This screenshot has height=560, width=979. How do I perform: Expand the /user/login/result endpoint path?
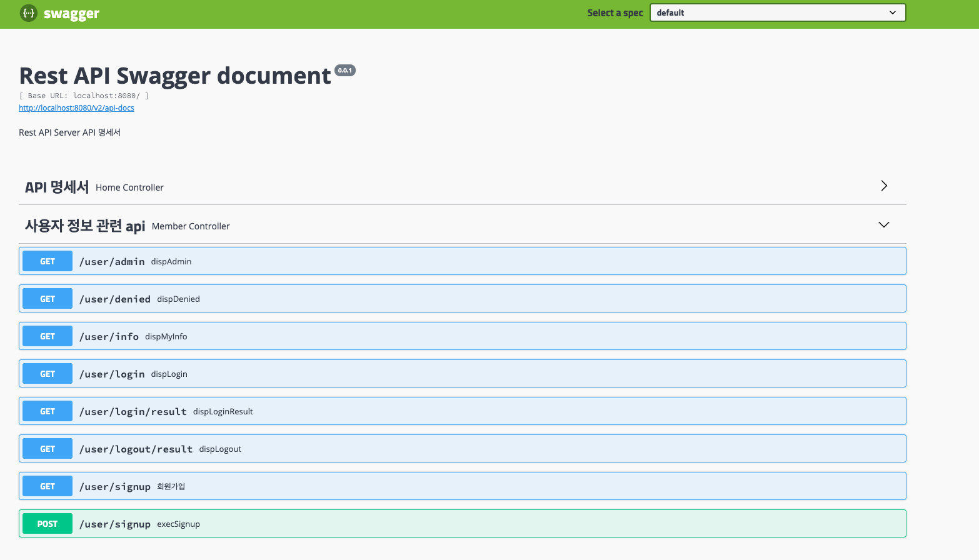pyautogui.click(x=133, y=411)
